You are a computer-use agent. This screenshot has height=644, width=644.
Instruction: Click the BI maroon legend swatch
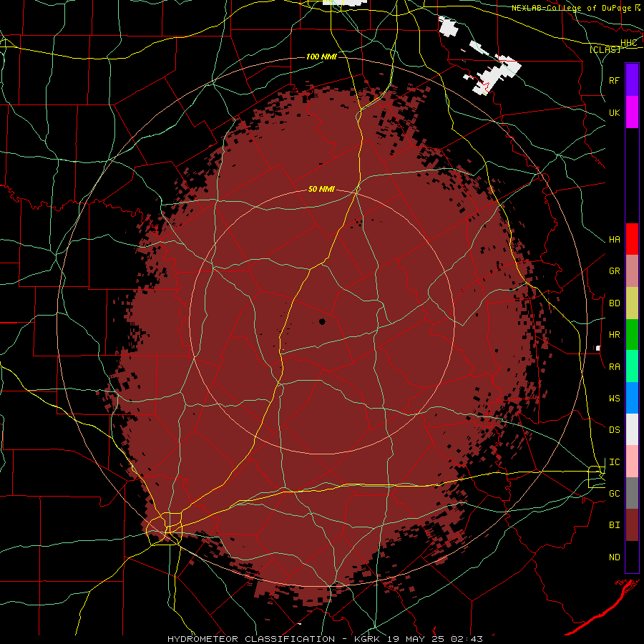point(632,525)
